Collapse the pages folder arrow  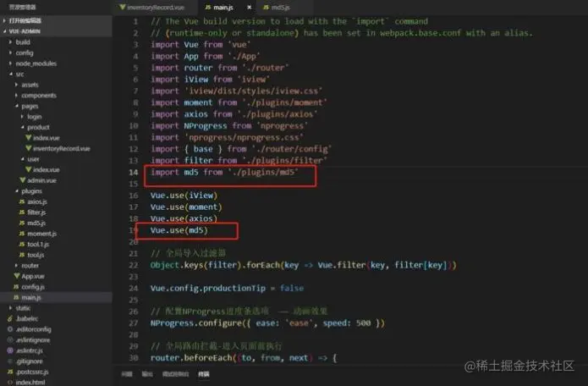[x=17, y=106]
